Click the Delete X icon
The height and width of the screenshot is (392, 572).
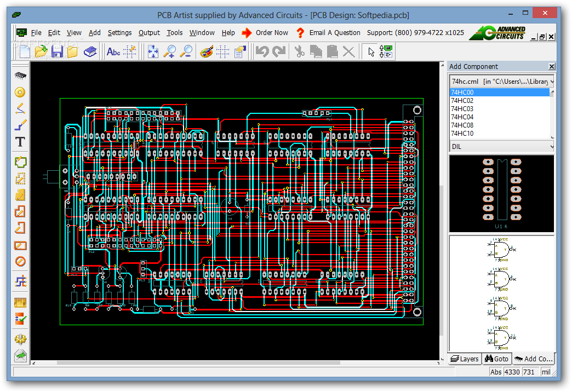pyautogui.click(x=349, y=51)
